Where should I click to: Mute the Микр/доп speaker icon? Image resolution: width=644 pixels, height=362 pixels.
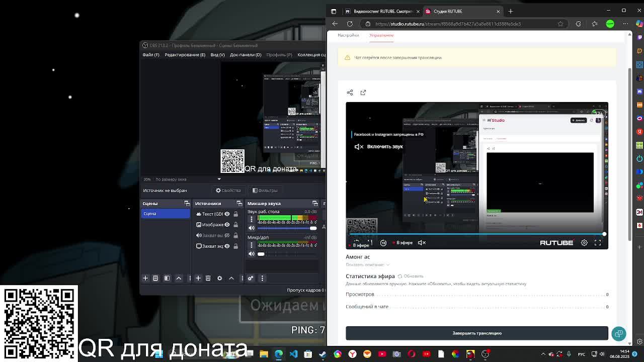pos(252,254)
